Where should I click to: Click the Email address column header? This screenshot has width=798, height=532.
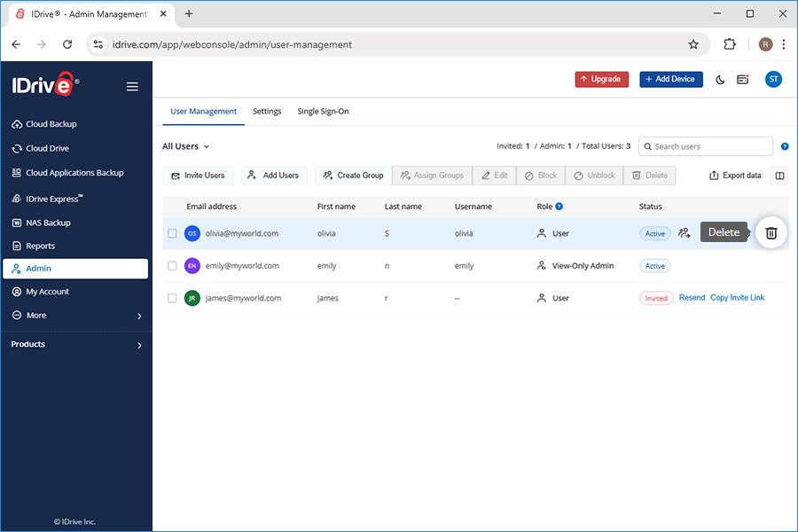pyautogui.click(x=211, y=207)
